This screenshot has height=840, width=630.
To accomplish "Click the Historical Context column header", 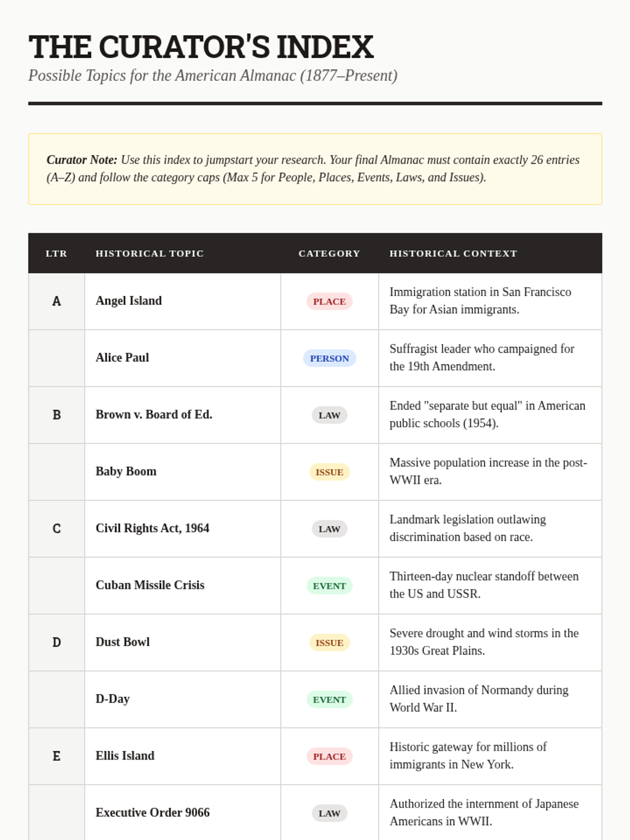I will click(453, 254).
